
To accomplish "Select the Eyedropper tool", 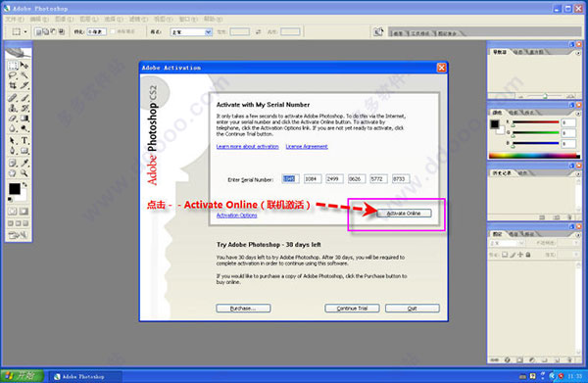I will tap(24, 163).
